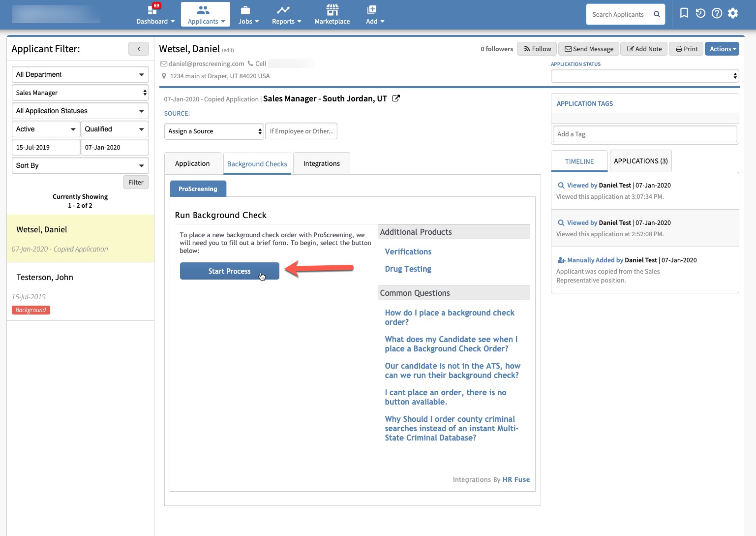The height and width of the screenshot is (536, 756).
Task: Open the Drug Testing link
Action: [x=408, y=269]
